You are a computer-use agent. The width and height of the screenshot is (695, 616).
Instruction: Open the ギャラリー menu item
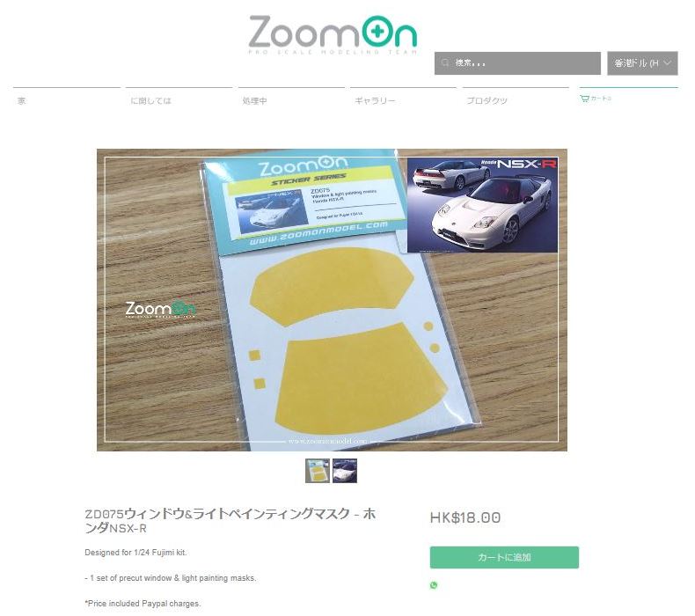coord(375,100)
